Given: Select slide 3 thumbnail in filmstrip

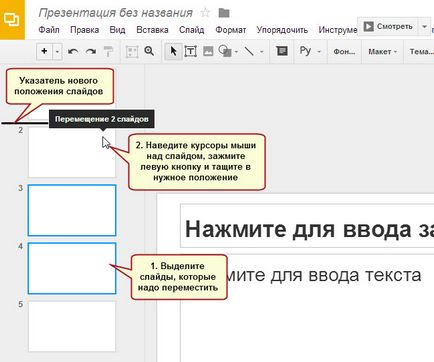Looking at the screenshot, I should (x=72, y=210).
